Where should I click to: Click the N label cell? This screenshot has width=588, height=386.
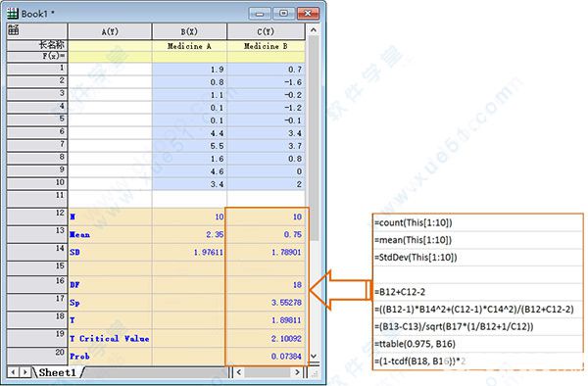(x=110, y=217)
